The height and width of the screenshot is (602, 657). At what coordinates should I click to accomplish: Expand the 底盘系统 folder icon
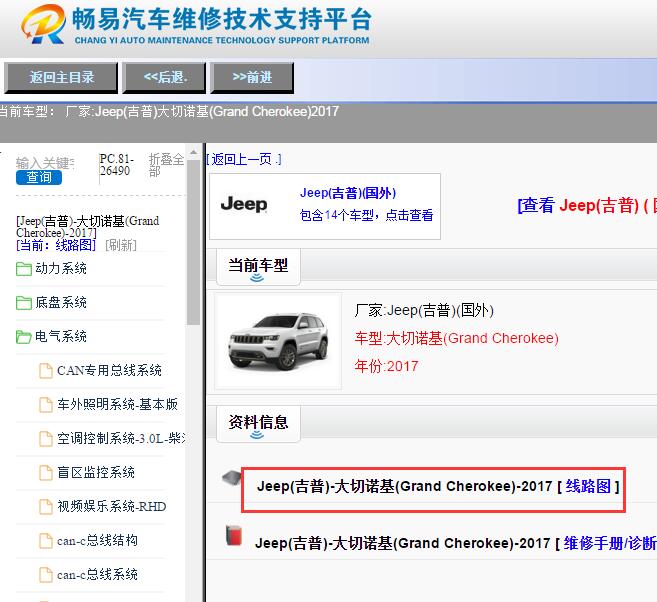click(24, 303)
